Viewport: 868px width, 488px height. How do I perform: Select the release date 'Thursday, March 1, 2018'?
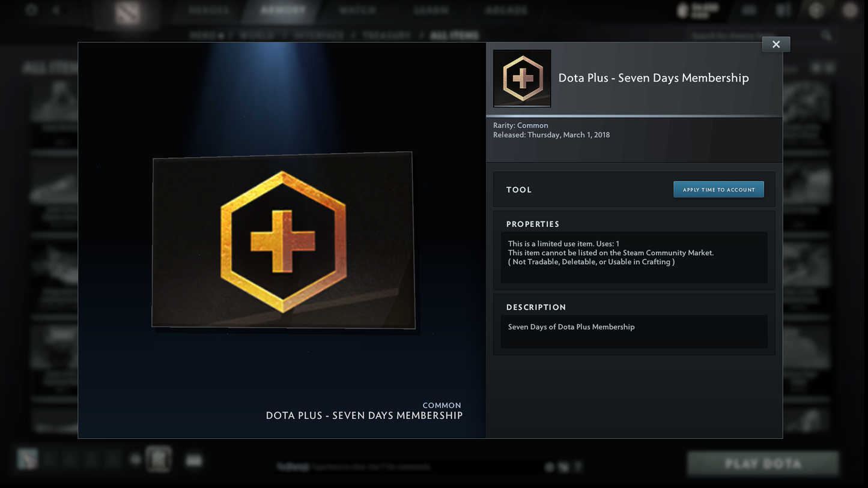(x=568, y=135)
